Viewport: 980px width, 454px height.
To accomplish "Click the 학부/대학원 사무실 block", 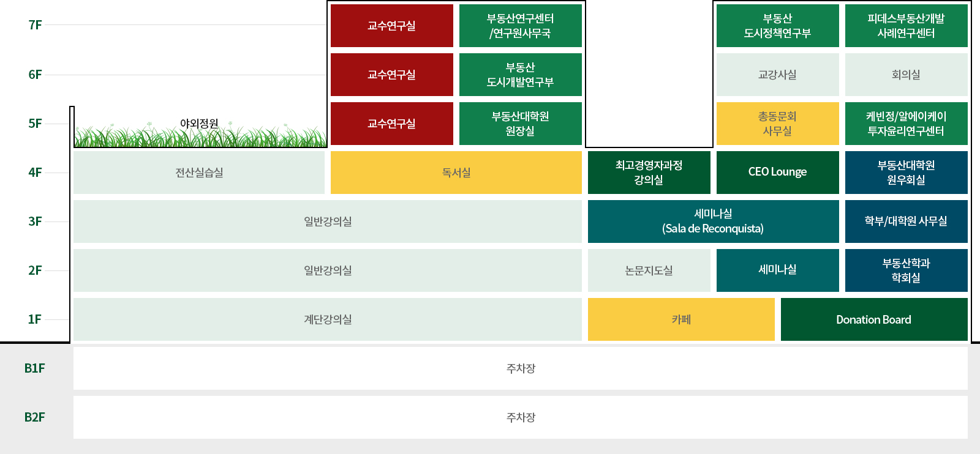I will coord(906,221).
